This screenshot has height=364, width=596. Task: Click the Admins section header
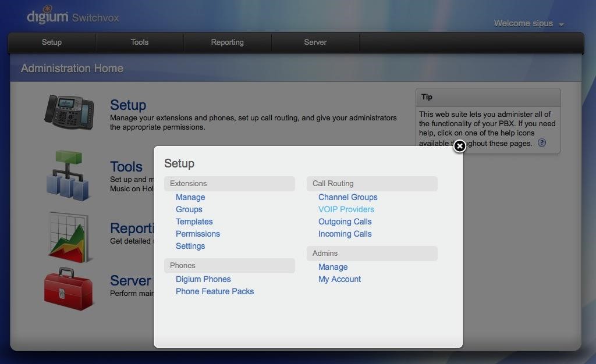[372, 254]
